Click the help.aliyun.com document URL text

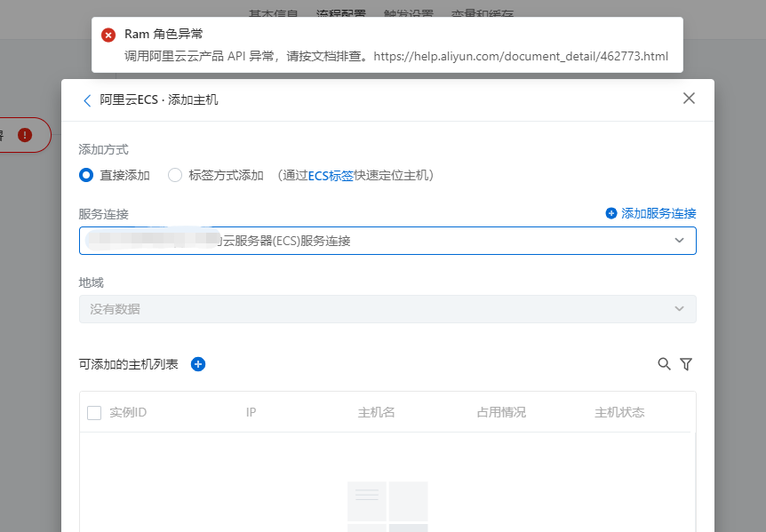coord(521,56)
